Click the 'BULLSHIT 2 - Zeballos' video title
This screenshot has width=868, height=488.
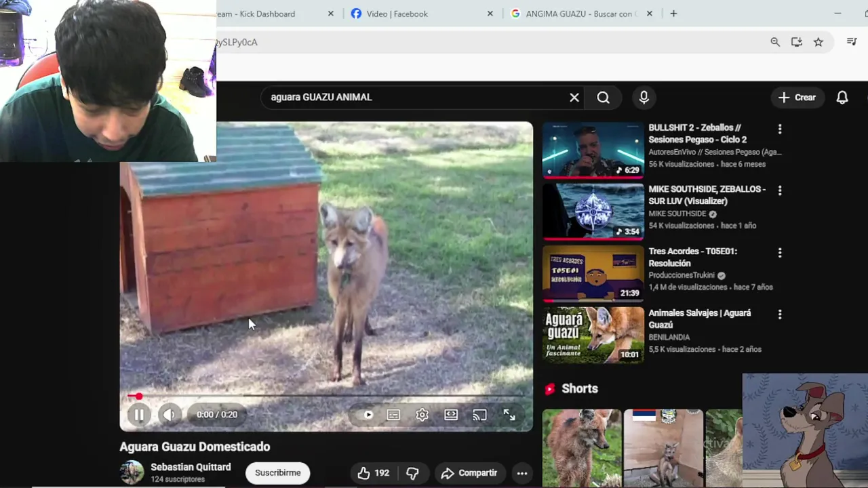(697, 134)
